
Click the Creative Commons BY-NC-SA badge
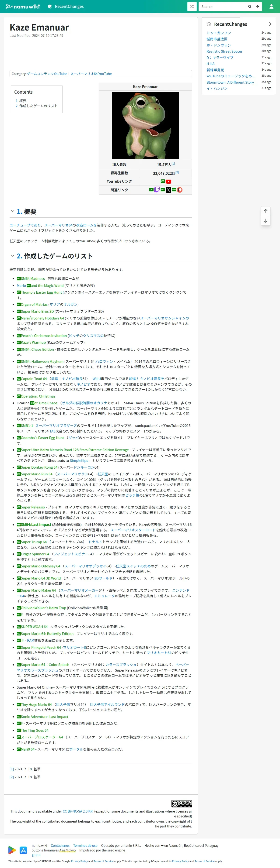tap(182, 804)
